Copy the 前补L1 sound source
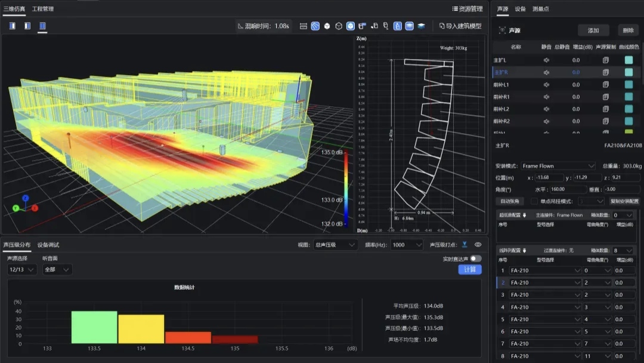Image resolution: width=644 pixels, height=363 pixels. (606, 85)
